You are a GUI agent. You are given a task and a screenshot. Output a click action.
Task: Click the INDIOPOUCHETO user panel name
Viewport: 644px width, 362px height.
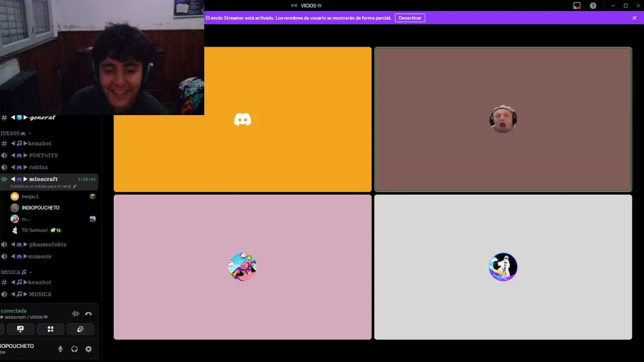17,346
